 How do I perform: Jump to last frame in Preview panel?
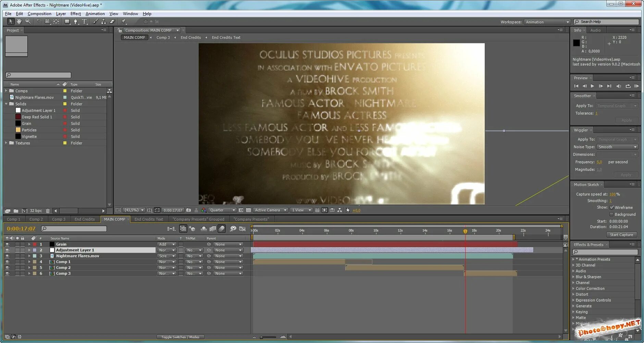pos(609,86)
